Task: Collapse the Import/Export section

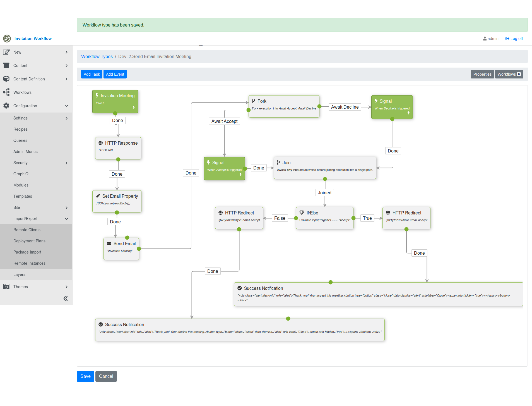Action: pyautogui.click(x=66, y=219)
